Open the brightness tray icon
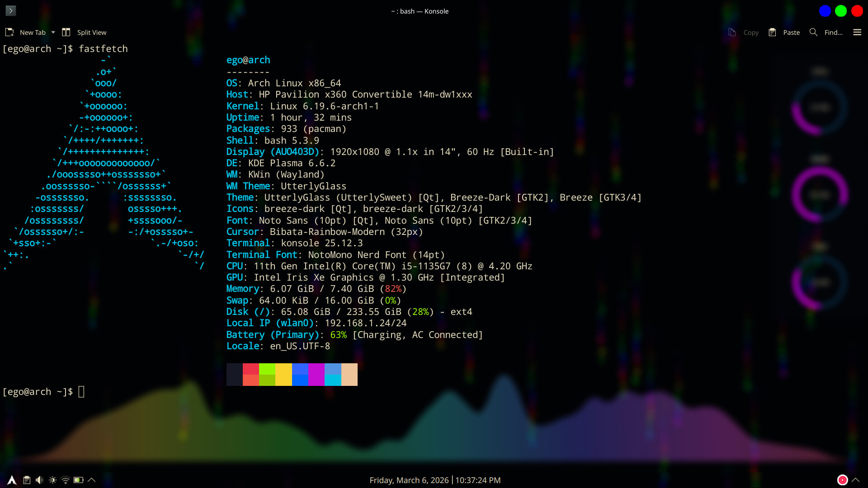Image resolution: width=868 pixels, height=488 pixels. 52,480
